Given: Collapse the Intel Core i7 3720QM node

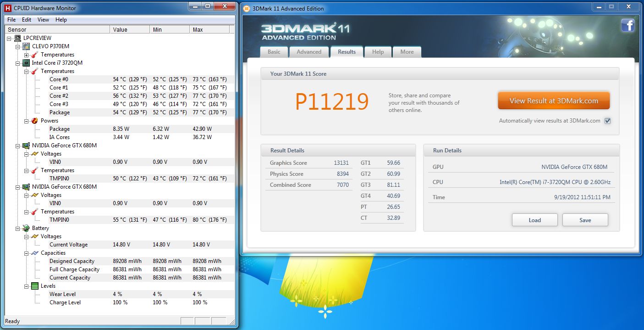Looking at the screenshot, I should click(18, 63).
